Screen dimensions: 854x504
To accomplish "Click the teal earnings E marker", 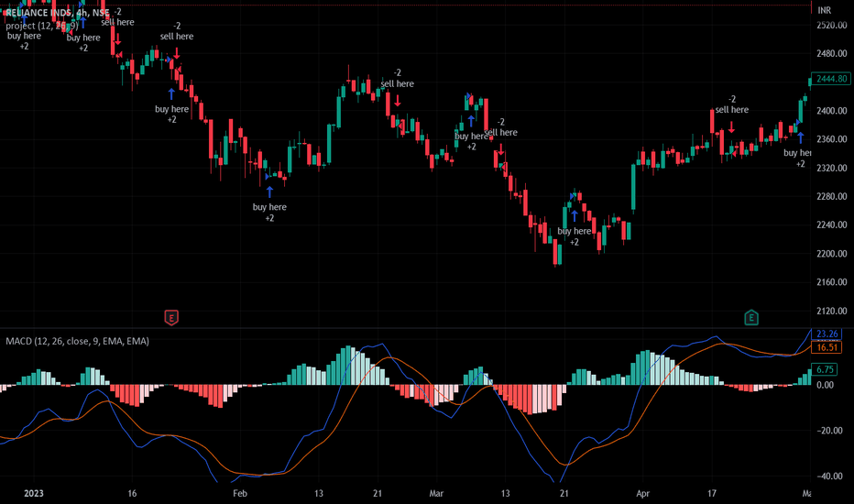I will (751, 317).
